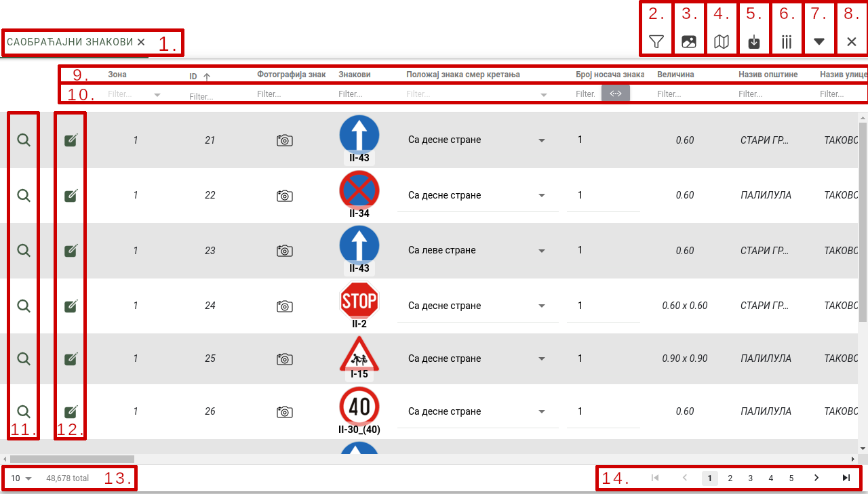
Task: Zoom to record ID 26
Action: [x=24, y=412]
